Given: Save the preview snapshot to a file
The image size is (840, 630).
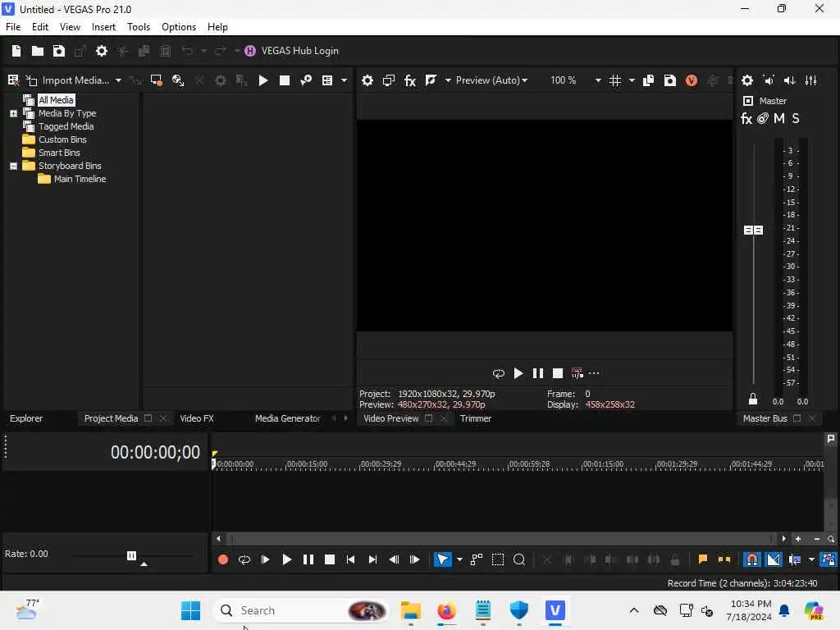Looking at the screenshot, I should 669,80.
